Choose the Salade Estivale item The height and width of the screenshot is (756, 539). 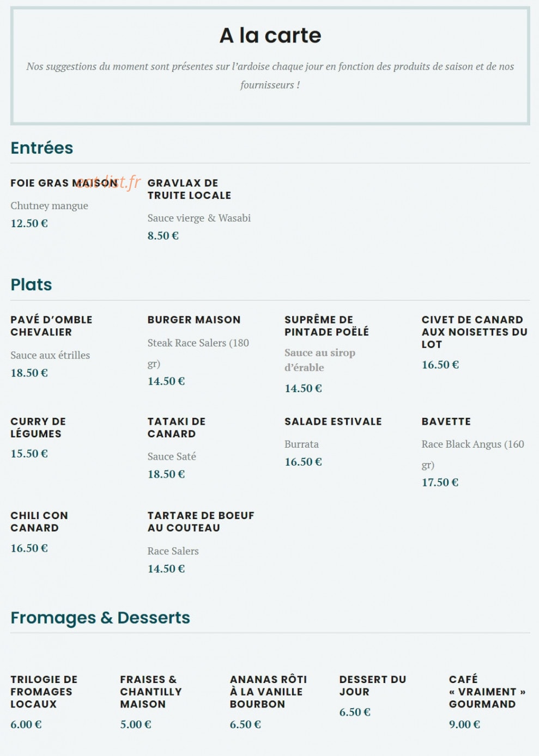point(333,422)
